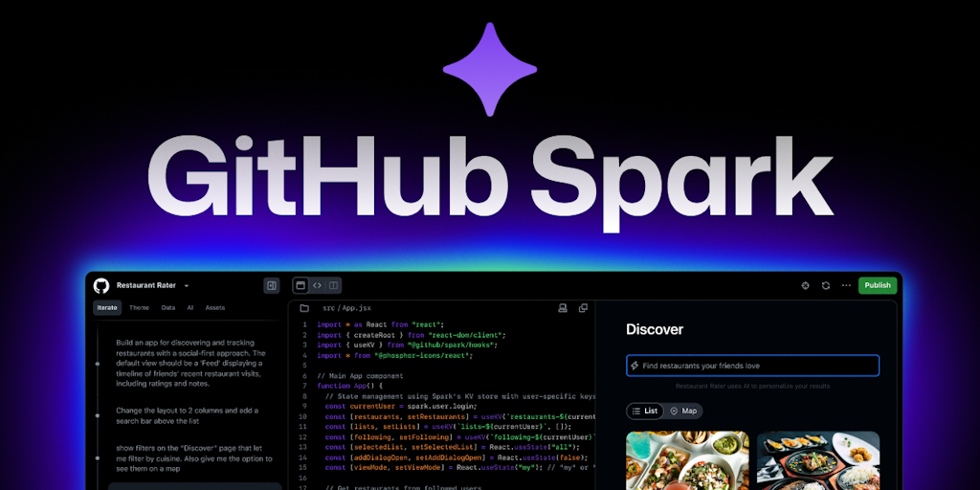Copy code using the copy icon
Viewport: 980px width, 490px height.
point(583,308)
